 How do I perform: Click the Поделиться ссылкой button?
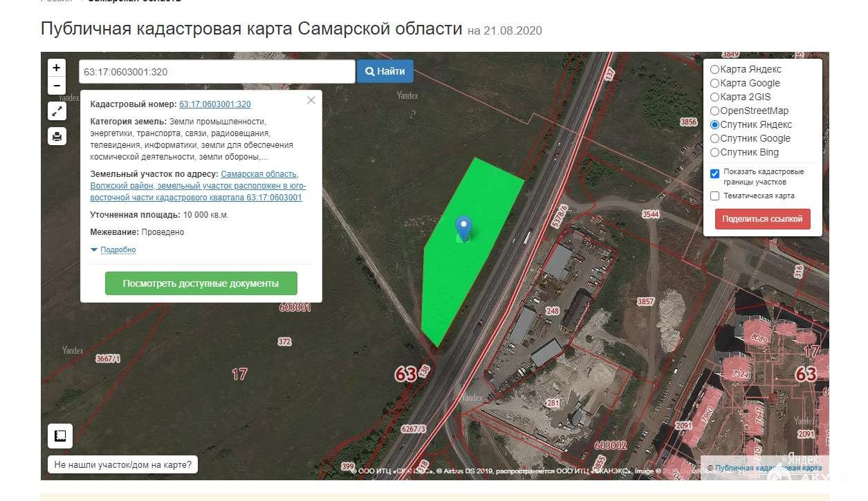[762, 219]
